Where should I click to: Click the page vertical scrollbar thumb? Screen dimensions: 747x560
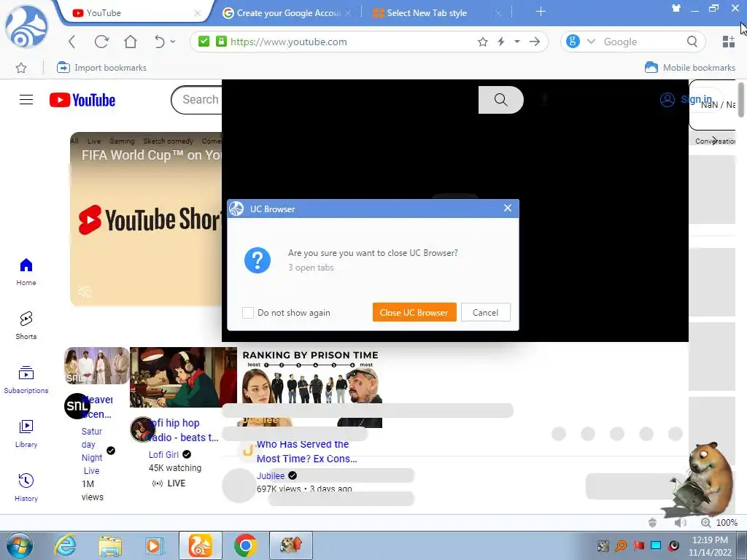(741, 99)
